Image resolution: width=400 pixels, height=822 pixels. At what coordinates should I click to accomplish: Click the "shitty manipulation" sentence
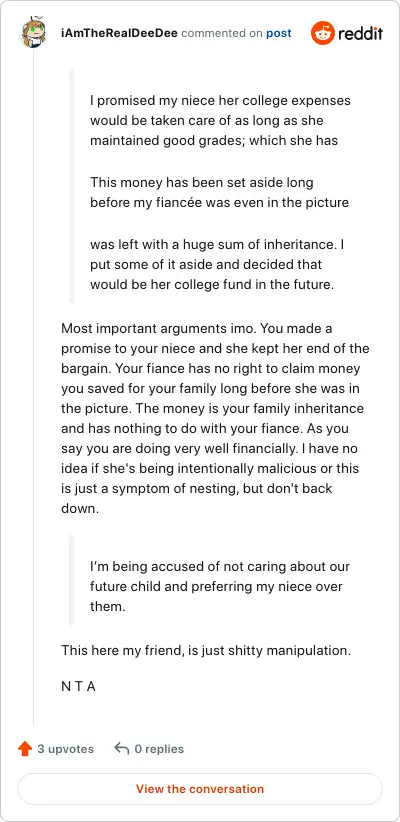point(206,651)
